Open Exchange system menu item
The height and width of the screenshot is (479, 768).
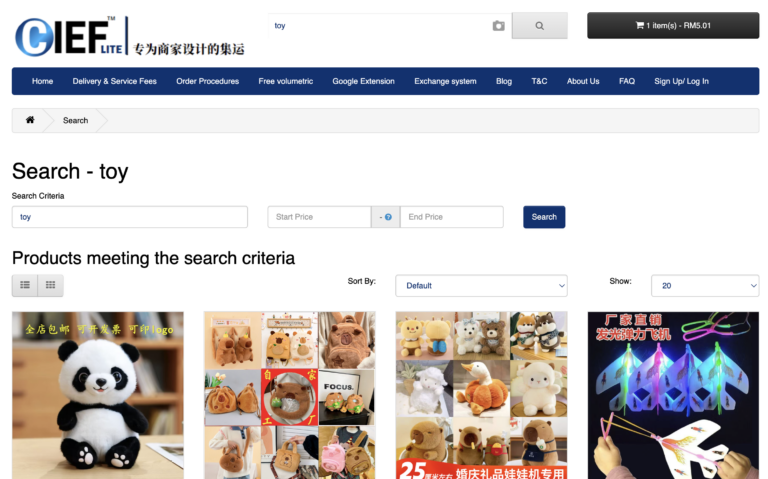(445, 81)
